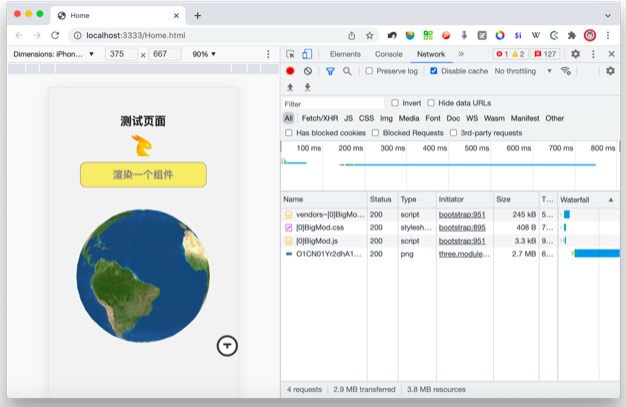626x407 pixels.
Task: Click the yellow 渲染一个组件 button
Action: click(x=143, y=175)
